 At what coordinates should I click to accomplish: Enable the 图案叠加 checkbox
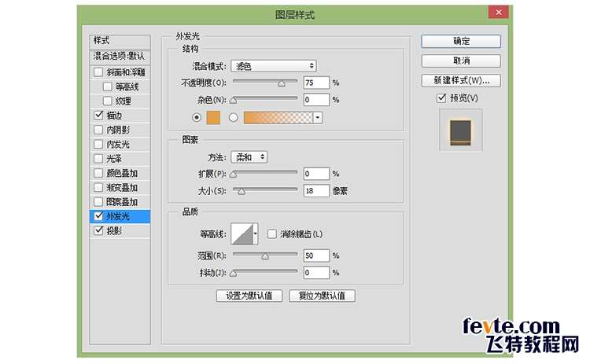[x=98, y=201]
